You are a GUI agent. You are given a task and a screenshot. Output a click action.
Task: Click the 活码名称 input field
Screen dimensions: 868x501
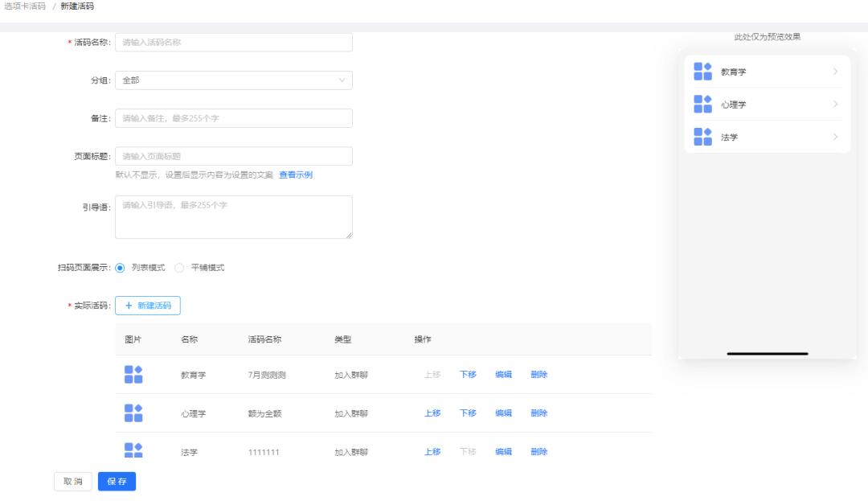coord(233,42)
